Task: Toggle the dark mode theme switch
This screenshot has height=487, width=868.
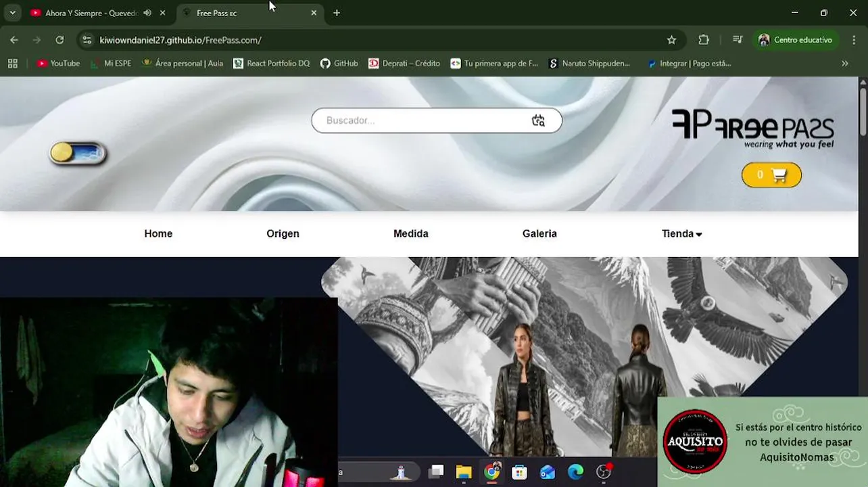Action: pyautogui.click(x=78, y=154)
